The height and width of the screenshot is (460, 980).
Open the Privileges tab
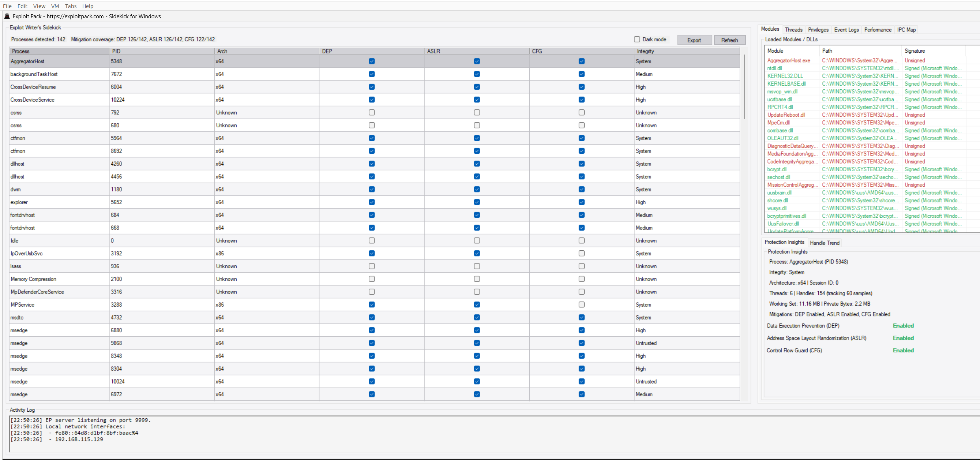(818, 30)
